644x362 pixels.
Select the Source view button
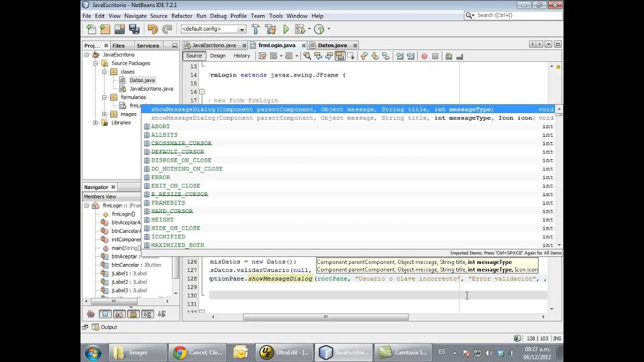pos(194,56)
